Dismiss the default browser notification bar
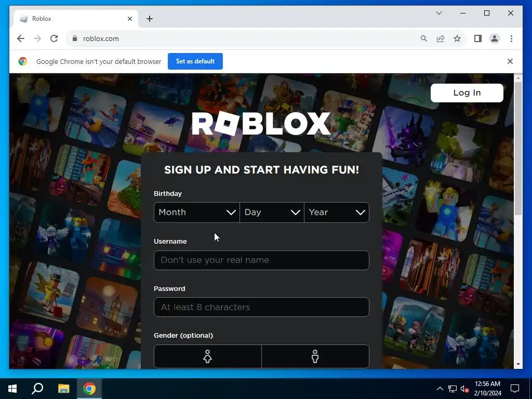 (510, 61)
